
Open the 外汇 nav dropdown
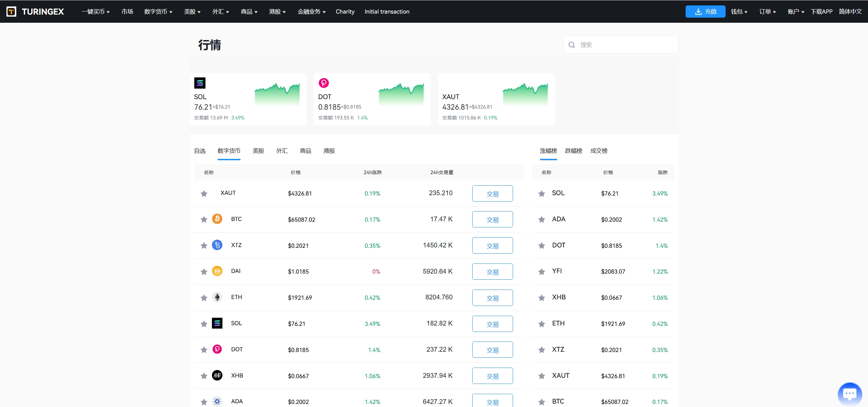point(221,12)
